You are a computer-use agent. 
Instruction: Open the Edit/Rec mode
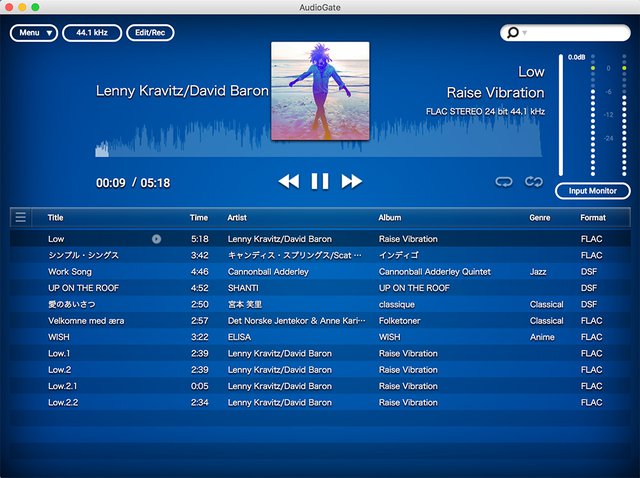click(150, 33)
